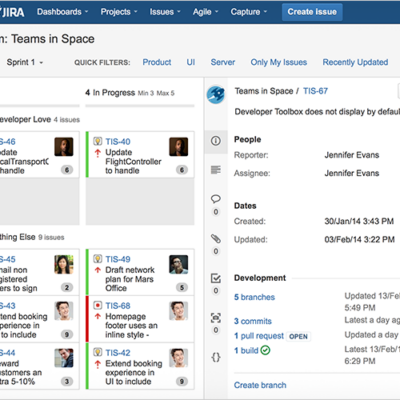
Task: Open the attachments paperclip icon
Action: 216,239
